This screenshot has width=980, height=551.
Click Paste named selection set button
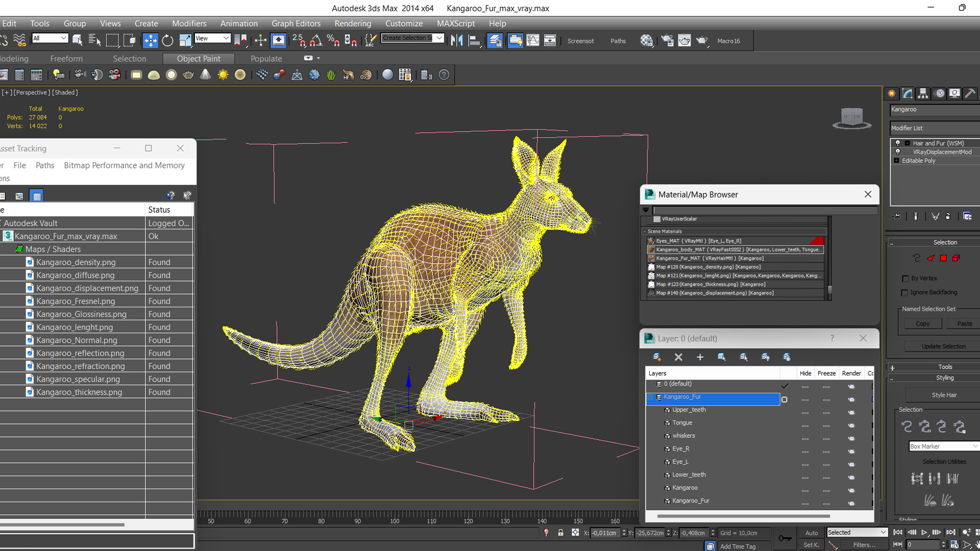coord(964,324)
